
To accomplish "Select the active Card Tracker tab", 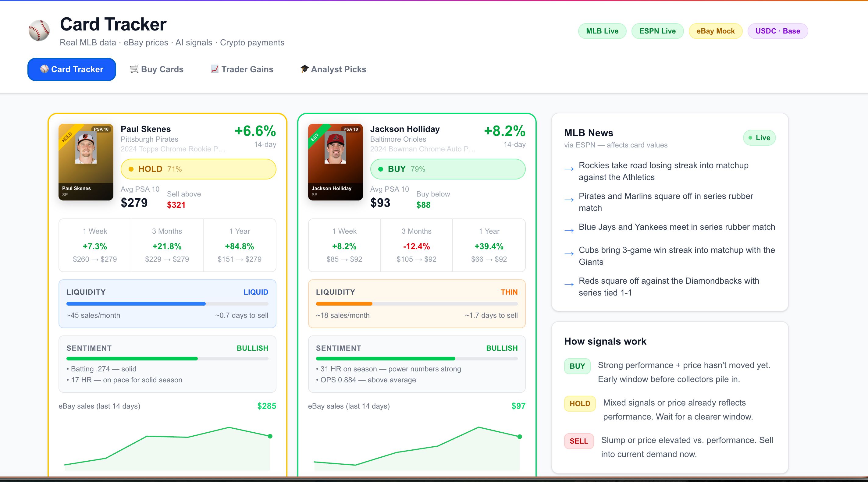I will 72,69.
